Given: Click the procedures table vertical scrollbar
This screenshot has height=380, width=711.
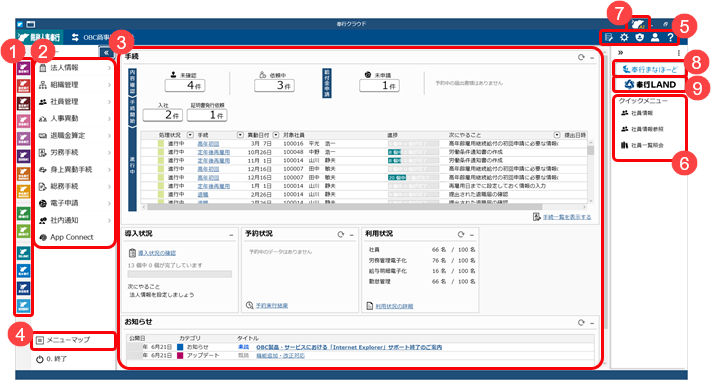Looking at the screenshot, I should click(590, 151).
